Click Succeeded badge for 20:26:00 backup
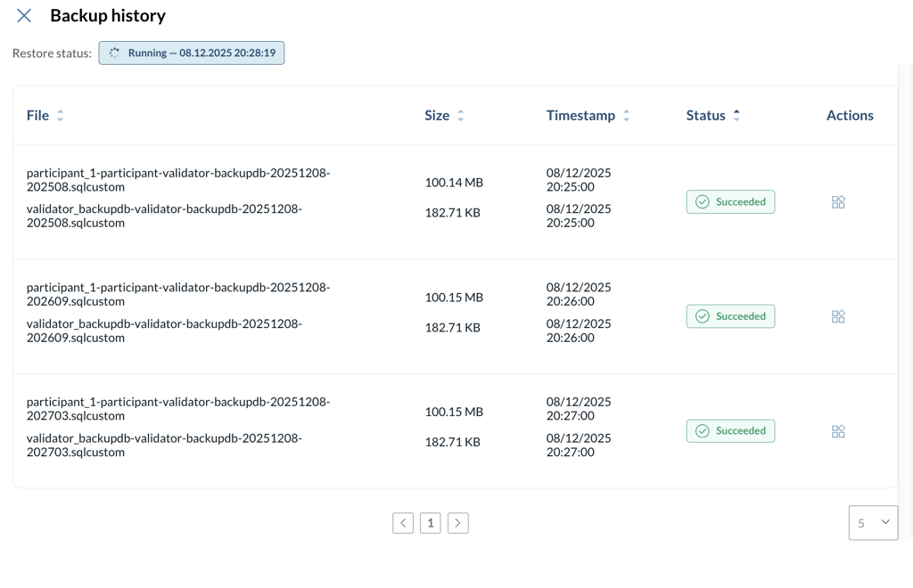Image resolution: width=913 pixels, height=588 pixels. (x=730, y=316)
